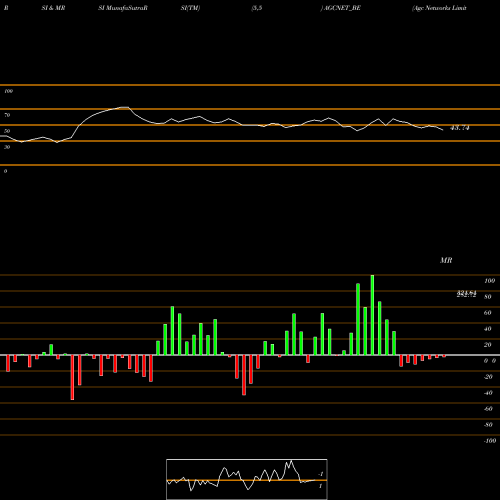Click the RSI axis label 50

[7, 131]
